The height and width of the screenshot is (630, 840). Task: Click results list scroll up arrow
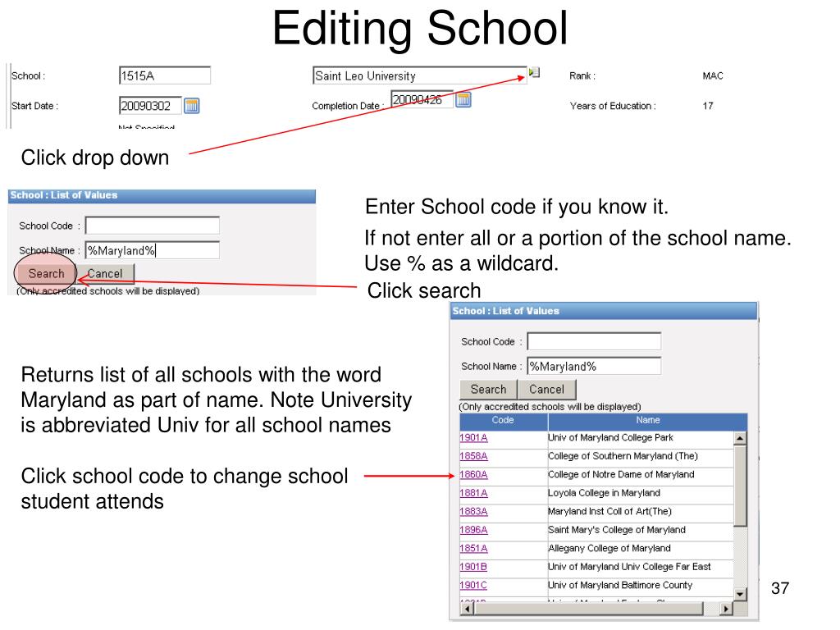(740, 438)
